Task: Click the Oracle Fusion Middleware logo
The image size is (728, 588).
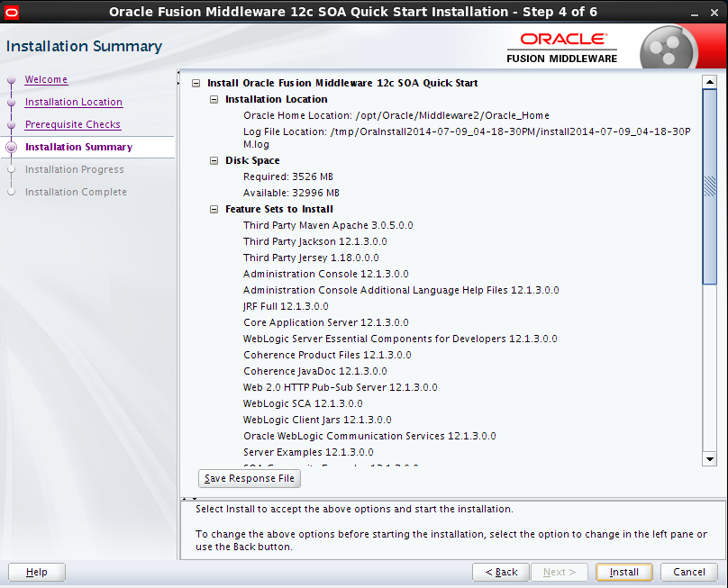Action: coord(562,48)
